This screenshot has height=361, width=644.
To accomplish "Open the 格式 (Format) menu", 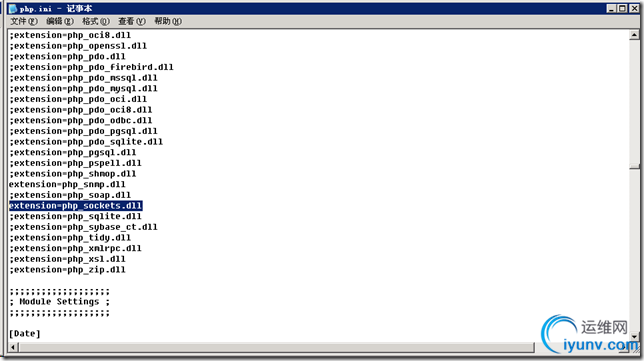I will (96, 21).
